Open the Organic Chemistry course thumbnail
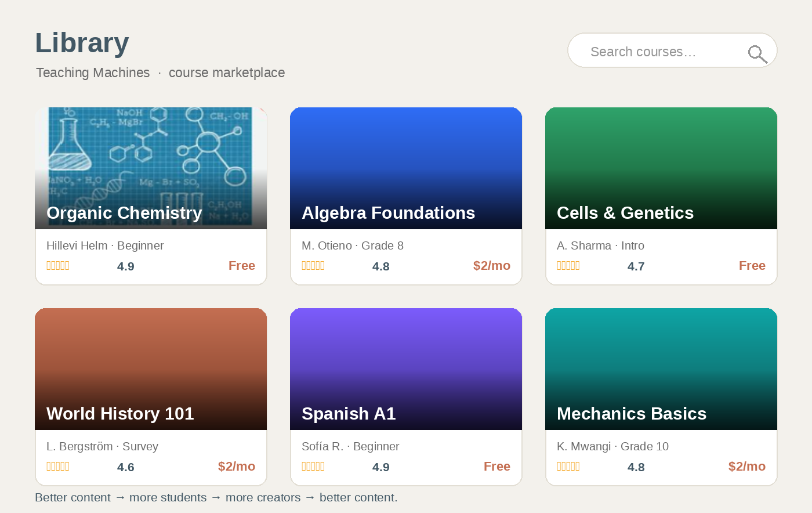This screenshot has height=513, width=812. click(x=151, y=168)
